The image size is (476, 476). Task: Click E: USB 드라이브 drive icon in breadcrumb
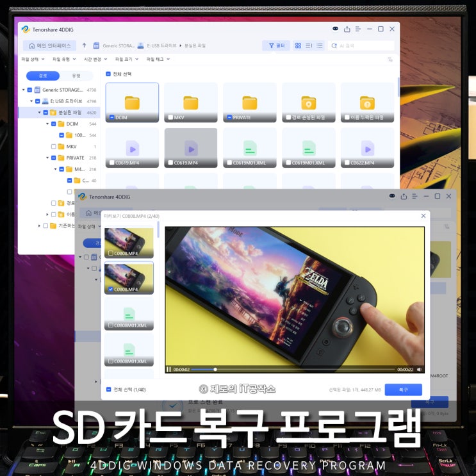[x=140, y=45]
